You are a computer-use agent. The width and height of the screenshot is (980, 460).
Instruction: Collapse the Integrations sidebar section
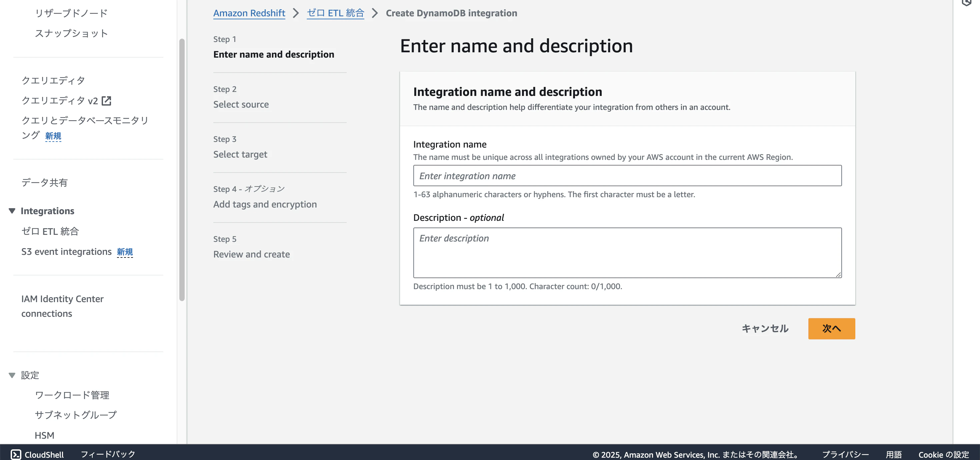click(x=12, y=211)
